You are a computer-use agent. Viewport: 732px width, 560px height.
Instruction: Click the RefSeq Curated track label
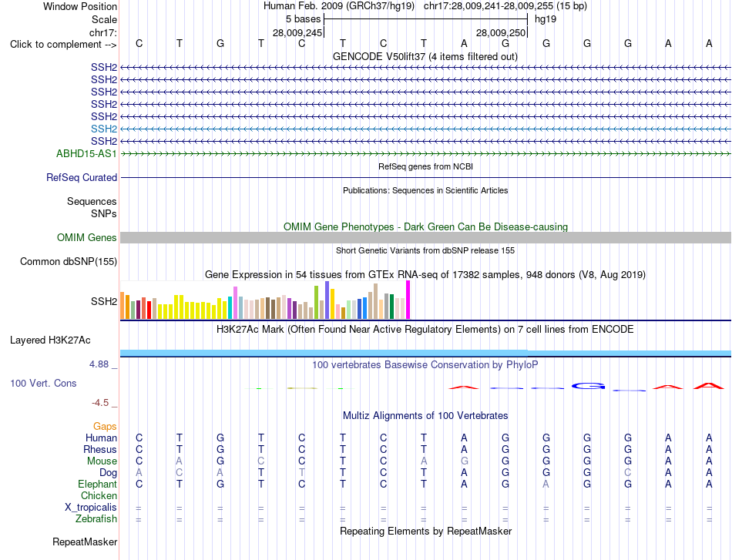click(x=82, y=177)
